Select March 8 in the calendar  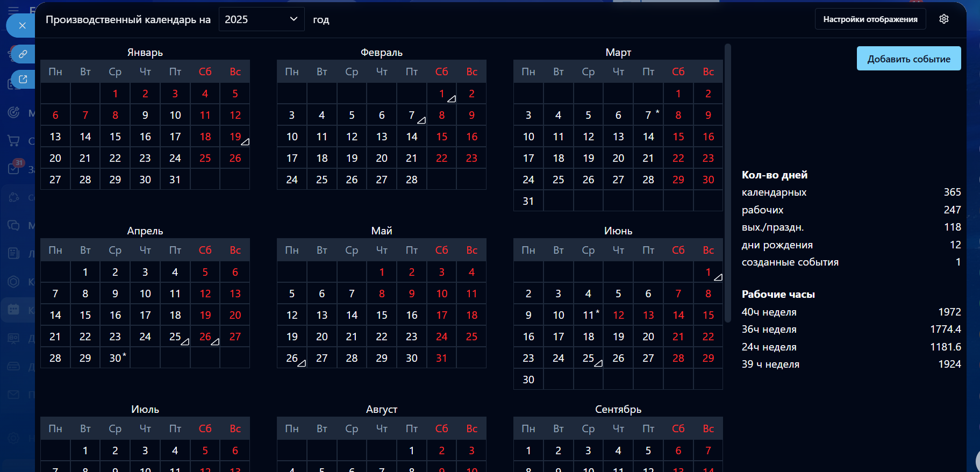pyautogui.click(x=678, y=115)
